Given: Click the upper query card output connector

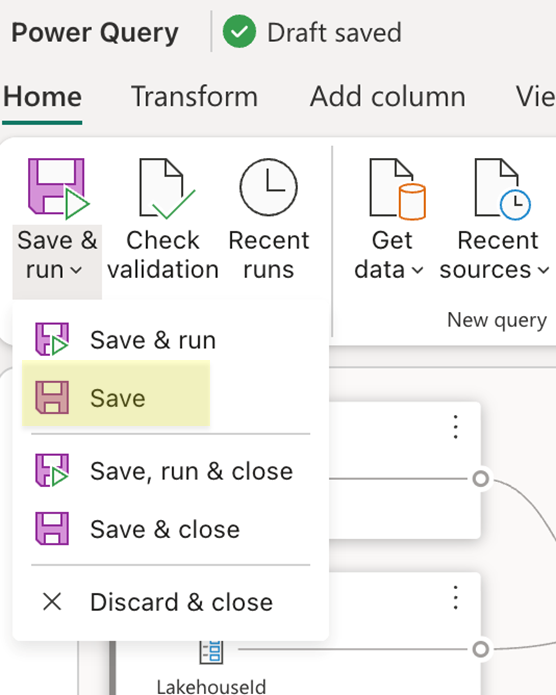Looking at the screenshot, I should [x=481, y=479].
